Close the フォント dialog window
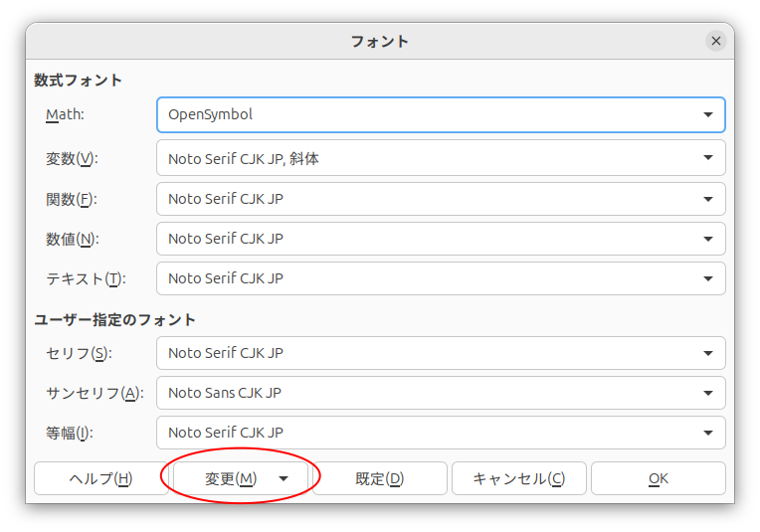The image size is (760, 532). click(x=716, y=41)
